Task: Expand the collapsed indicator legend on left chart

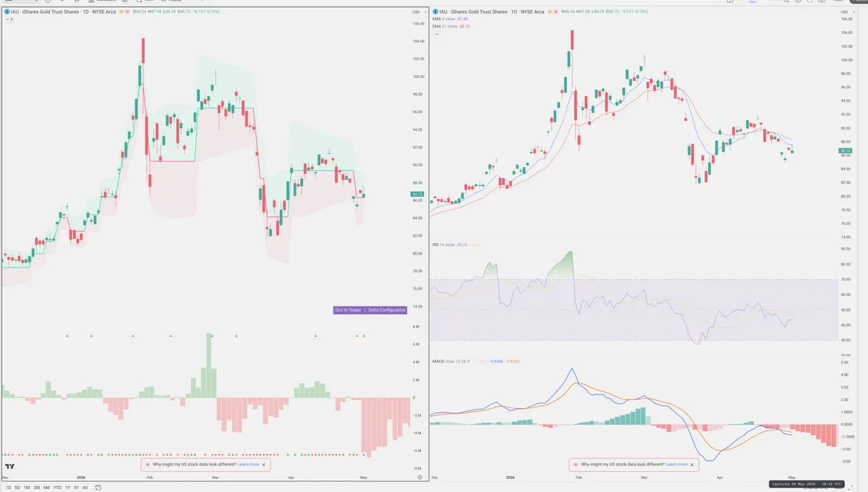Action: coord(10,19)
